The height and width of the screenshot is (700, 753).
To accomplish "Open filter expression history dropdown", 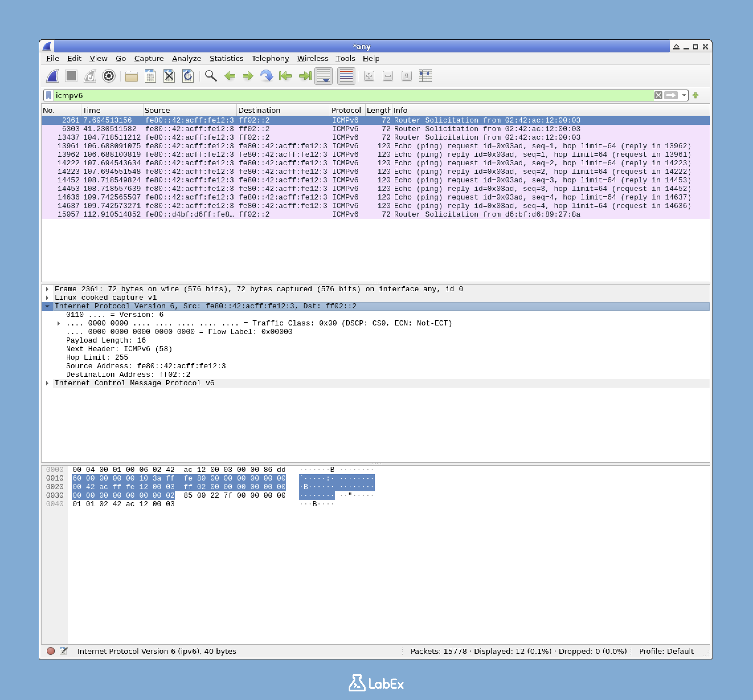I will point(684,95).
